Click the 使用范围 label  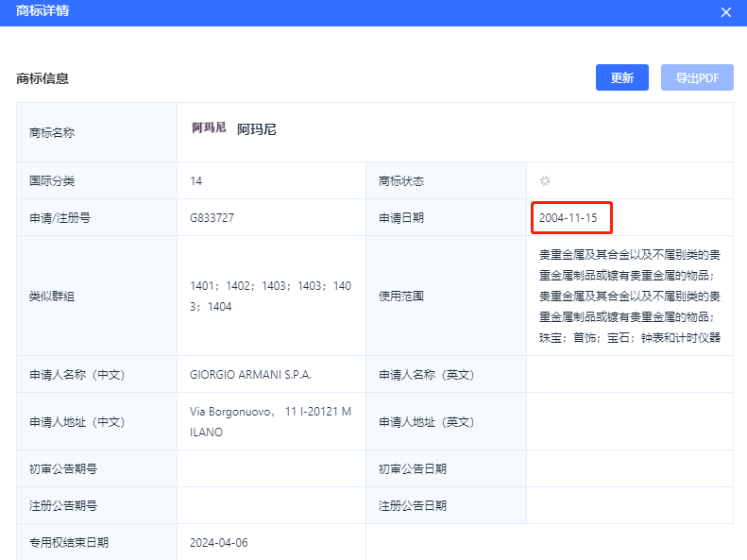coord(401,297)
